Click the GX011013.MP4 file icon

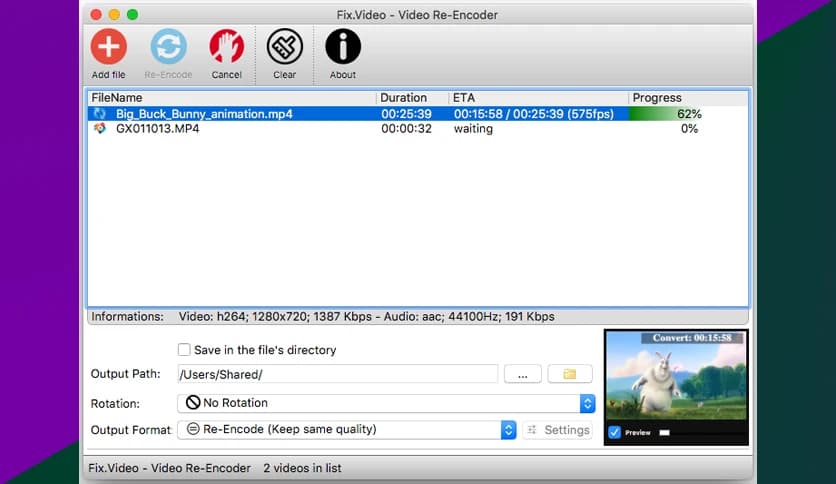point(100,128)
